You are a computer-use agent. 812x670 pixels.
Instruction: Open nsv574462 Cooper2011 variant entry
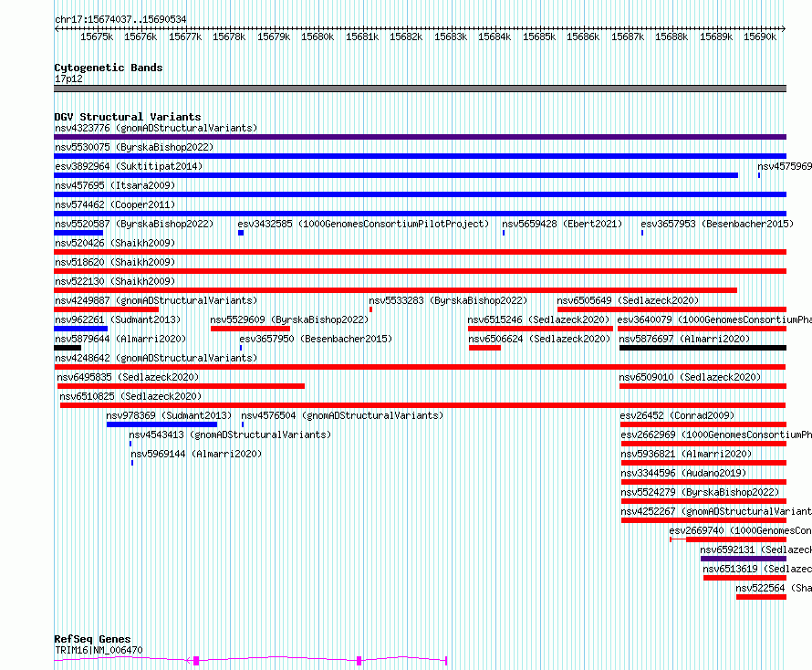(115, 204)
